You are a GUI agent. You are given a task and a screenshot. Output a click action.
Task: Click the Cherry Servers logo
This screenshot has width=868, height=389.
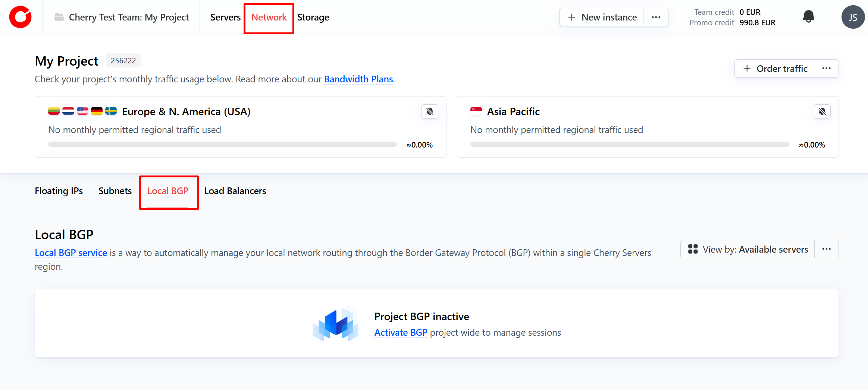(21, 17)
